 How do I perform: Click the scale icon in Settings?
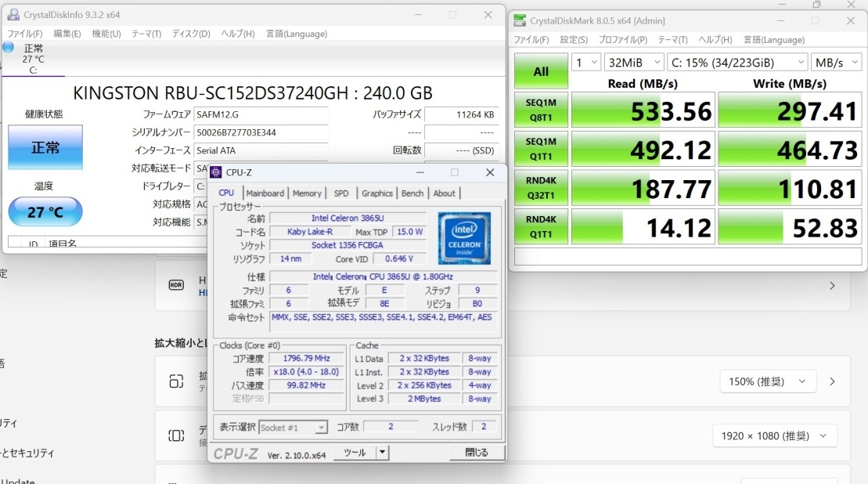(x=176, y=381)
